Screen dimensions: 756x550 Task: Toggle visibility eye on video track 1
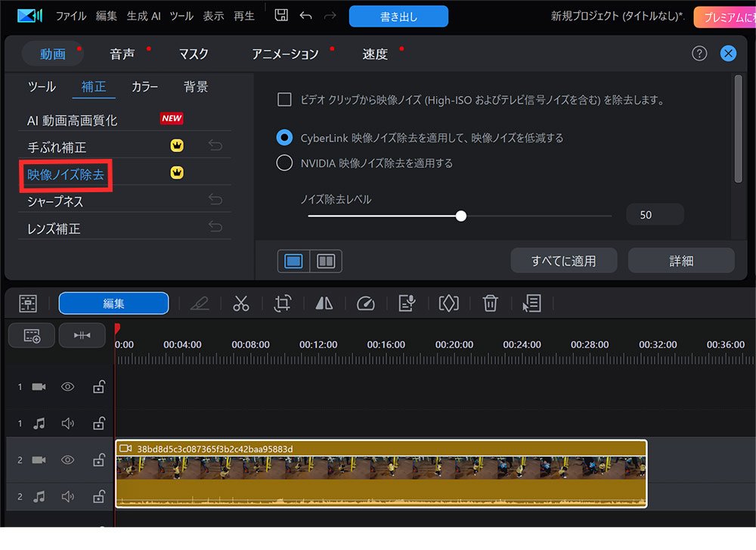coord(67,387)
